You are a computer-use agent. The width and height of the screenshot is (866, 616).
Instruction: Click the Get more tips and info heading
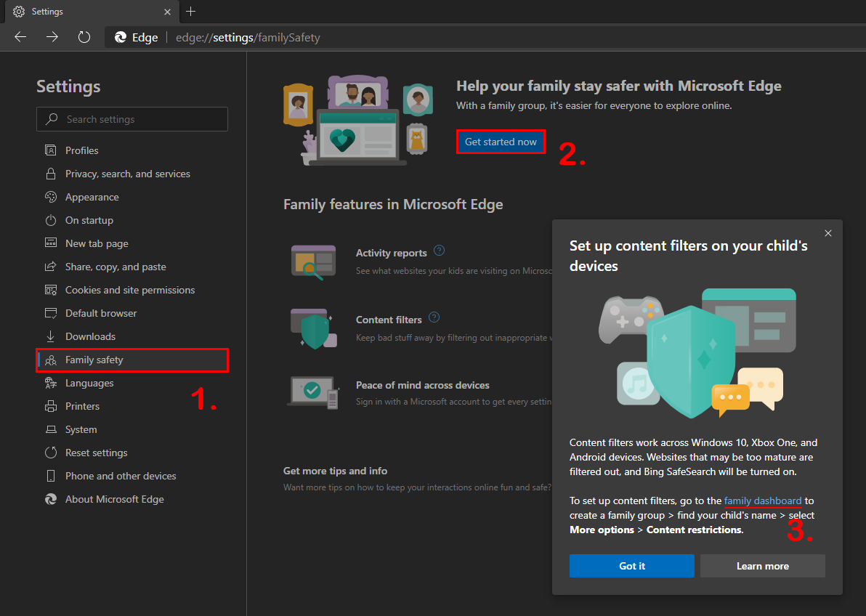pyautogui.click(x=335, y=471)
